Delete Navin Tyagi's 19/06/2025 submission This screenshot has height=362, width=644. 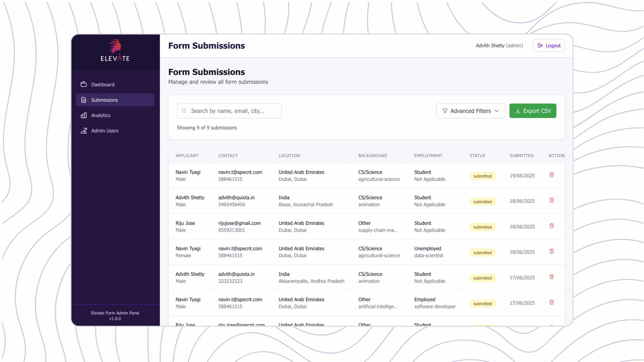[551, 175]
